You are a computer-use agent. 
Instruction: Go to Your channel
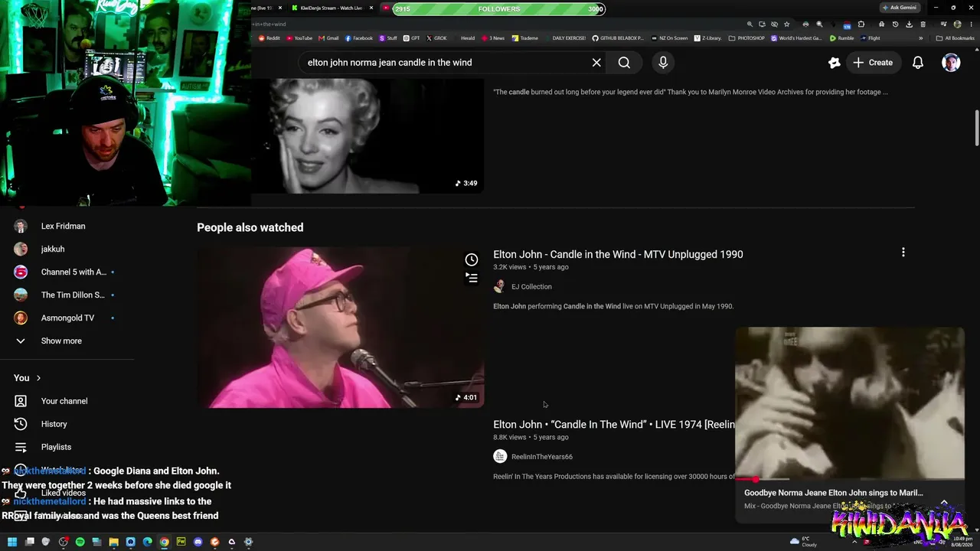pos(65,401)
